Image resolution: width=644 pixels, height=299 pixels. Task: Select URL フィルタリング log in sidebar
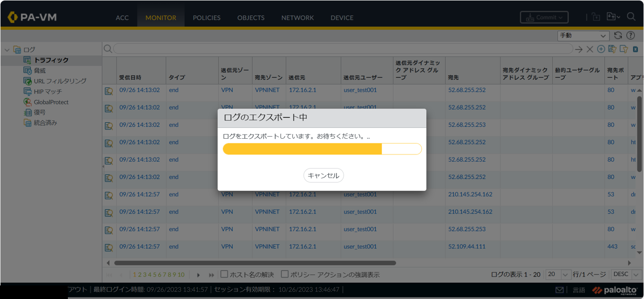(59, 81)
